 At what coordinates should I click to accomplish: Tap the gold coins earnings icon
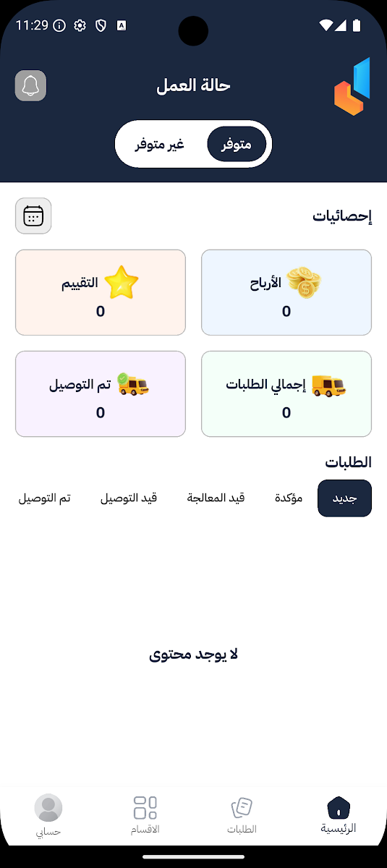click(x=304, y=282)
